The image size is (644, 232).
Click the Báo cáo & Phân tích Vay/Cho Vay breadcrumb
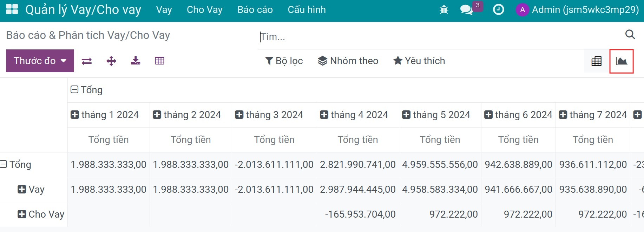[88, 35]
